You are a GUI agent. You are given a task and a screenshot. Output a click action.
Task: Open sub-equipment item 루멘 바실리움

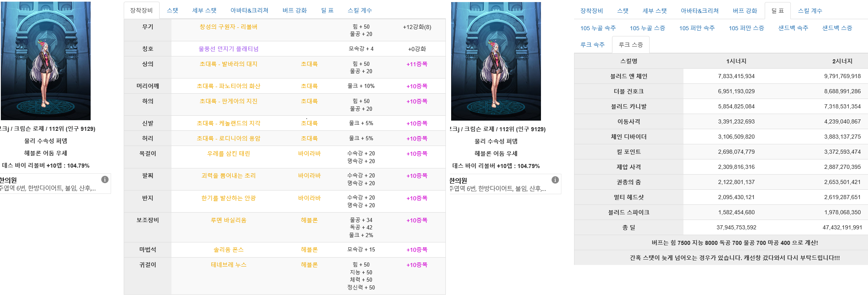point(228,220)
